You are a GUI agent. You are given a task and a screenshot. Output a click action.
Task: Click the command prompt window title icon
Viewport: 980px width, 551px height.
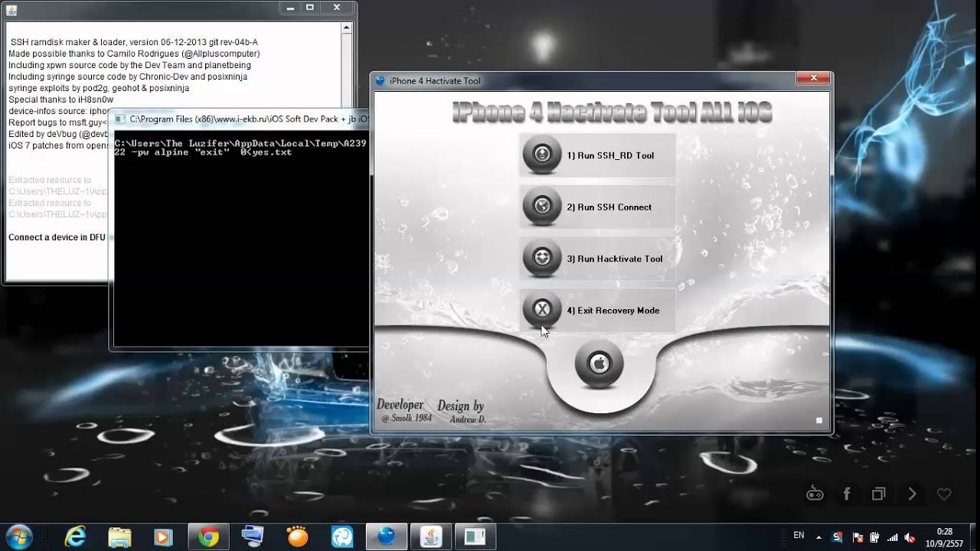[x=120, y=119]
